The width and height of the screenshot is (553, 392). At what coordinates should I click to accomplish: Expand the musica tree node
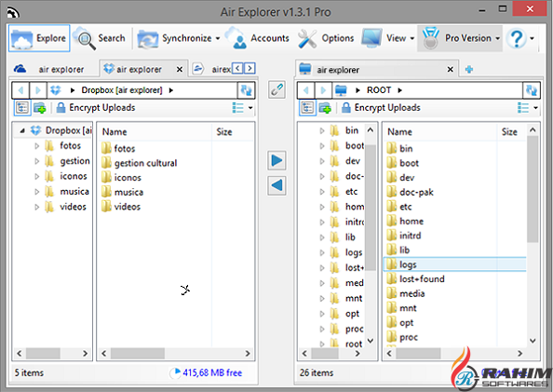pos(36,192)
